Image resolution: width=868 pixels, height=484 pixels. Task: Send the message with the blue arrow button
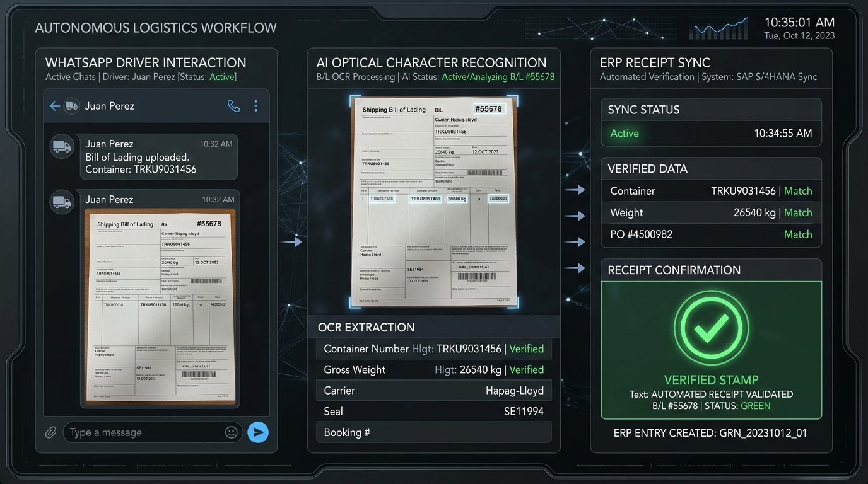pyautogui.click(x=257, y=432)
